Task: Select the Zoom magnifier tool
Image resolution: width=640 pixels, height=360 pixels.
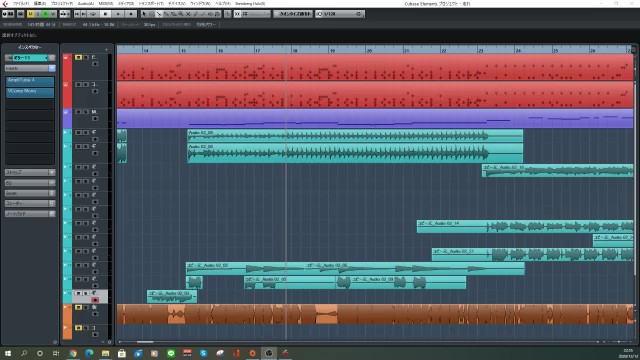Action: coord(180,14)
